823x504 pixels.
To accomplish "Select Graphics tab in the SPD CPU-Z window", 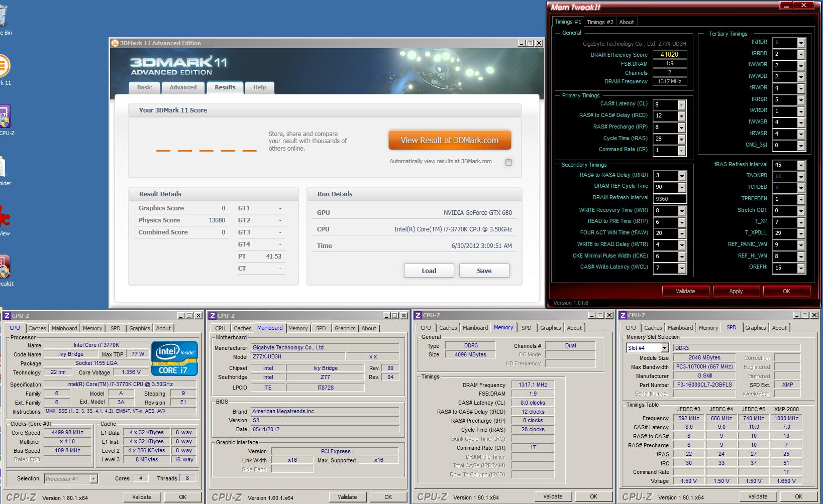I will coord(755,328).
